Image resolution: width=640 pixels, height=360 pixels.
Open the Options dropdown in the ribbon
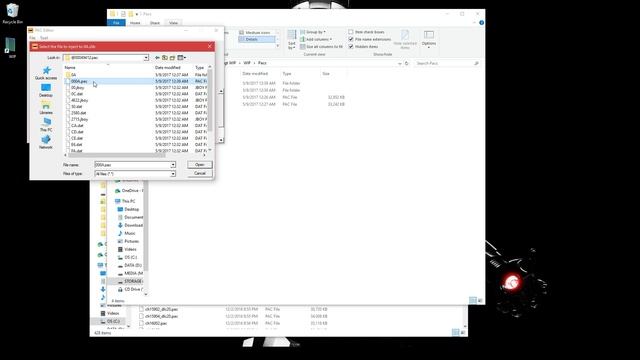(x=429, y=40)
